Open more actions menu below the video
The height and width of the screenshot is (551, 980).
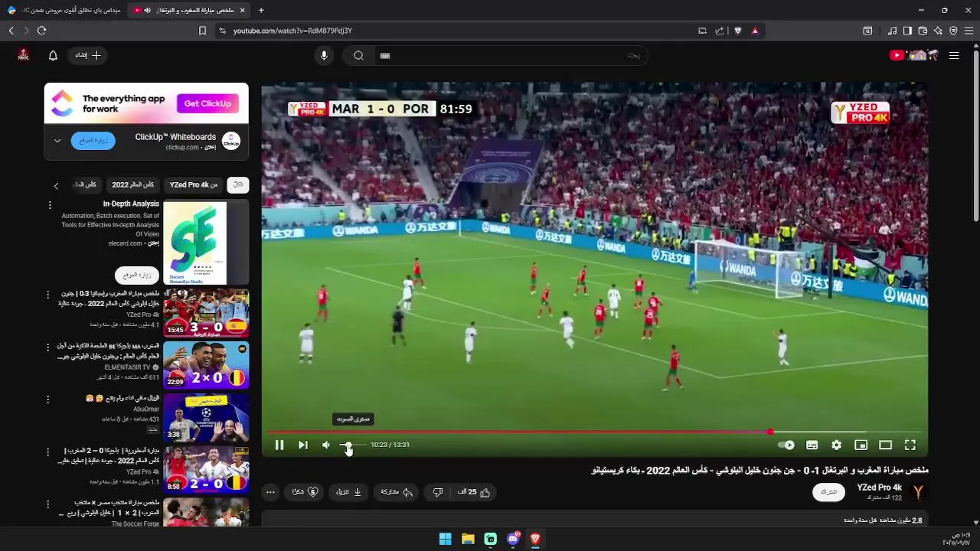(270, 492)
